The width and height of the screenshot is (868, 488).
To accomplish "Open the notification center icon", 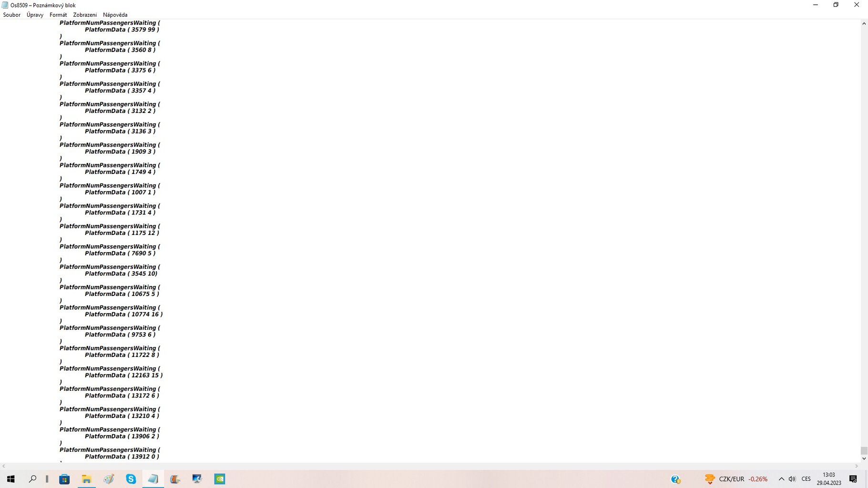I will coord(853,479).
